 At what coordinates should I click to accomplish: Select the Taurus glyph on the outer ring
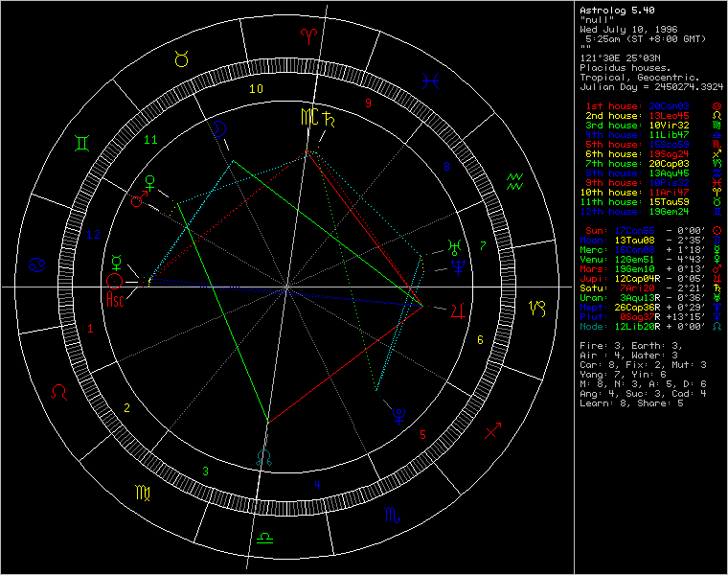pos(181,59)
